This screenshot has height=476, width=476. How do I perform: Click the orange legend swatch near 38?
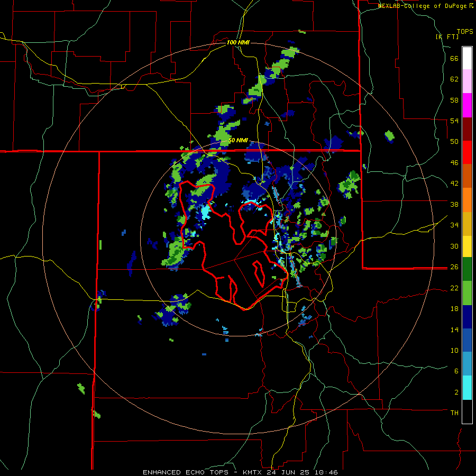coord(467,200)
